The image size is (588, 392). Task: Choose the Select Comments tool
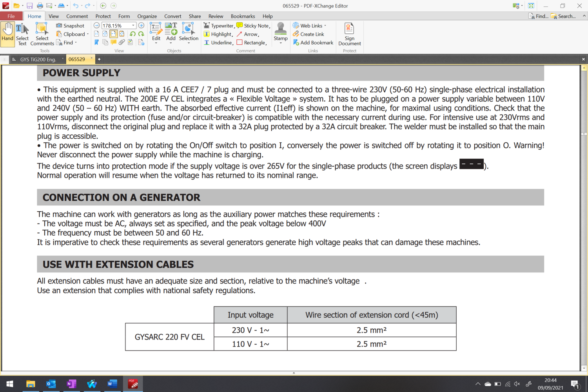[42, 34]
